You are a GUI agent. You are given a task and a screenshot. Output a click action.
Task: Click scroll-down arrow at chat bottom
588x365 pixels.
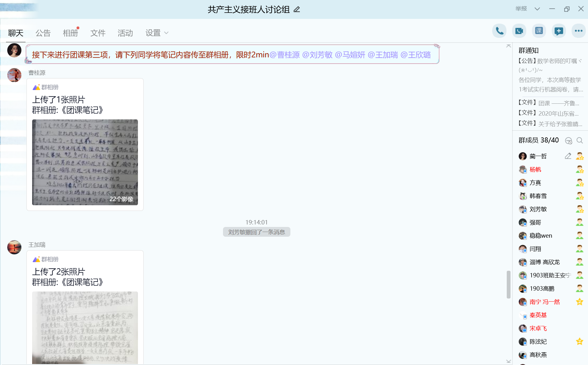pos(508,361)
